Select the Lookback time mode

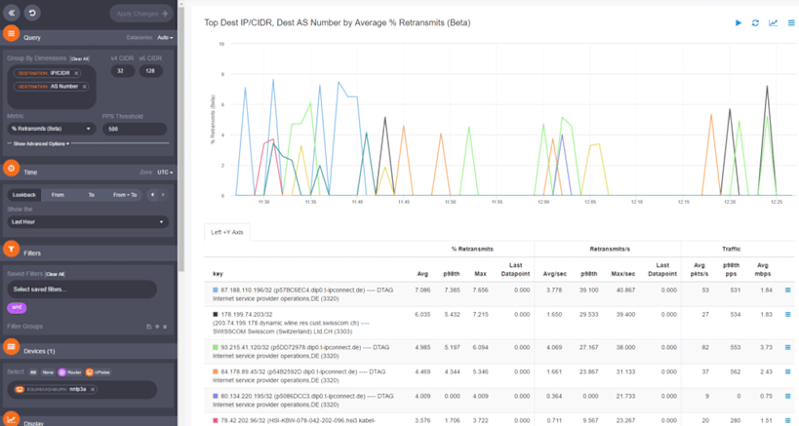[24, 195]
